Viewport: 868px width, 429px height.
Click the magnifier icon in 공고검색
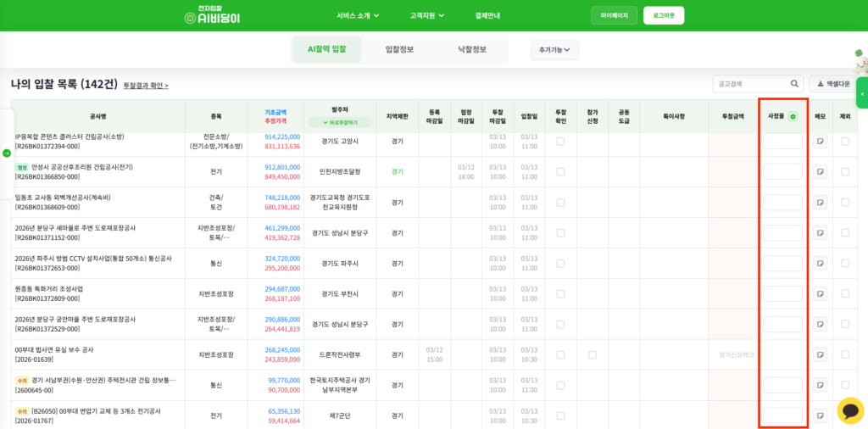pyautogui.click(x=794, y=84)
